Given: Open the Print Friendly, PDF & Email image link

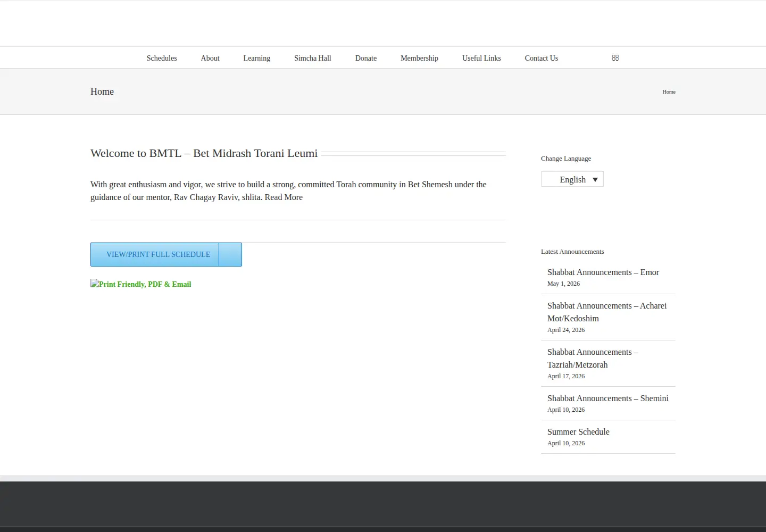Looking at the screenshot, I should 140,284.
